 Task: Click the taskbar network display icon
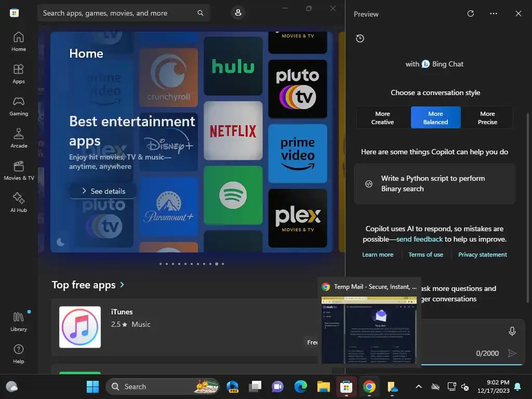pos(451,387)
